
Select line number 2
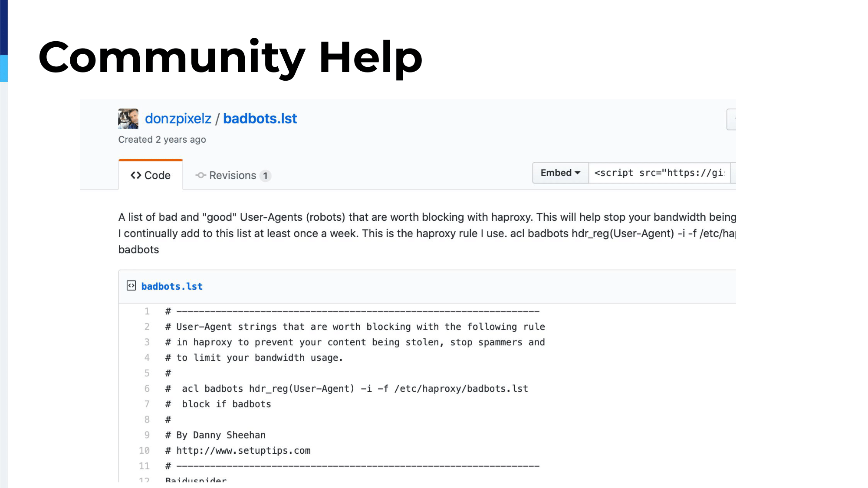point(147,327)
